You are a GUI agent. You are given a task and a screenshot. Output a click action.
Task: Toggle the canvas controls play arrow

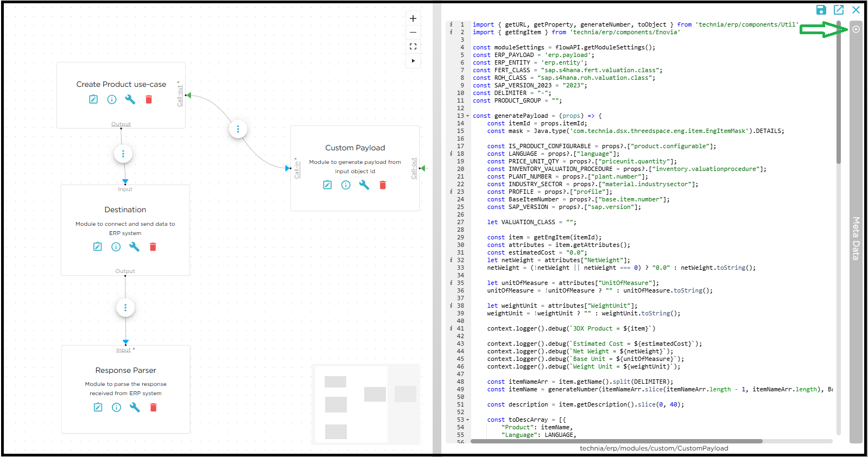(x=413, y=61)
